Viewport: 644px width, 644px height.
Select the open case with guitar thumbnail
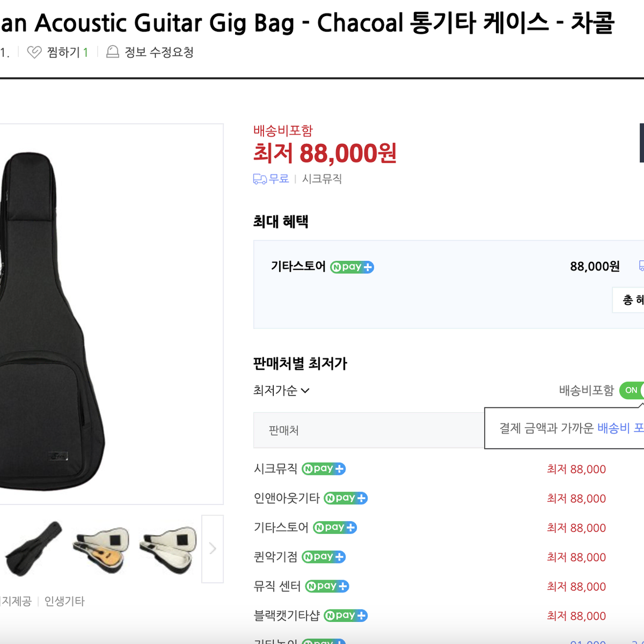101,548
